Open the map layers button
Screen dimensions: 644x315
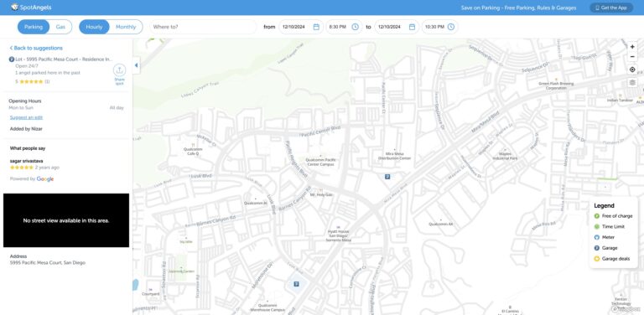coord(632,82)
